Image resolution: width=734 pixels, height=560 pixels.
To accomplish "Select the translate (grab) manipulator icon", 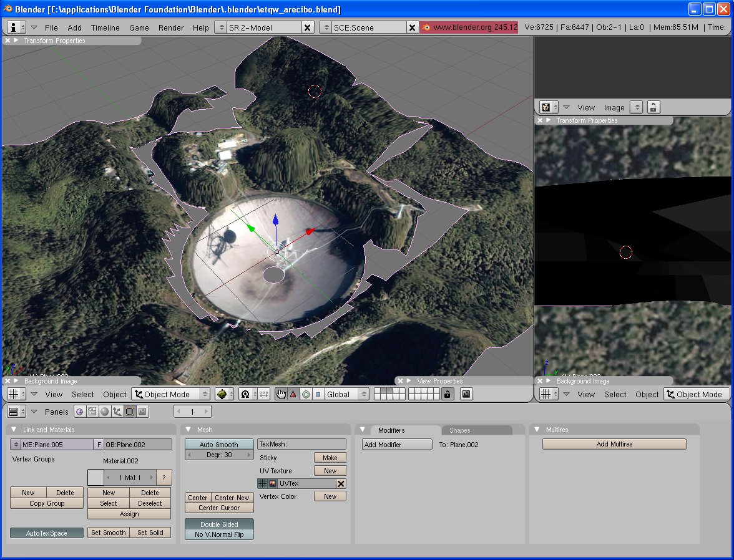I will pos(293,394).
